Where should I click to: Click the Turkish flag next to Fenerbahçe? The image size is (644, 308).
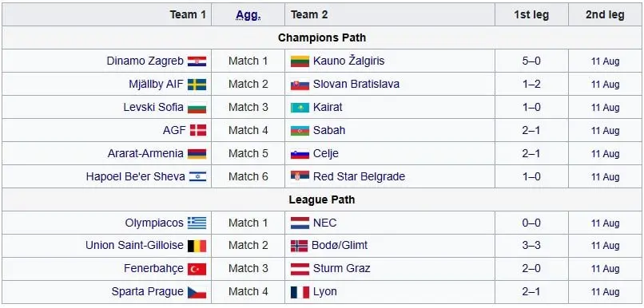point(197,269)
